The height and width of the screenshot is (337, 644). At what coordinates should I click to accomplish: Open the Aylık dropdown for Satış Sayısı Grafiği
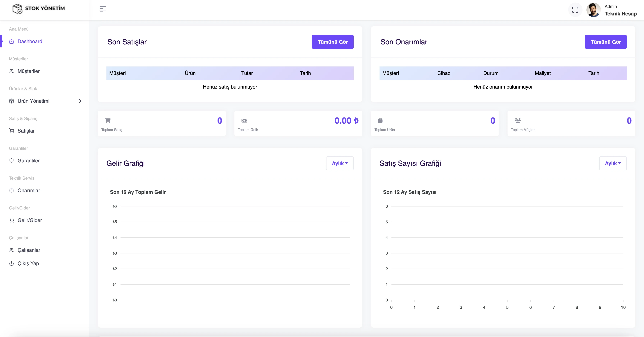(x=613, y=163)
